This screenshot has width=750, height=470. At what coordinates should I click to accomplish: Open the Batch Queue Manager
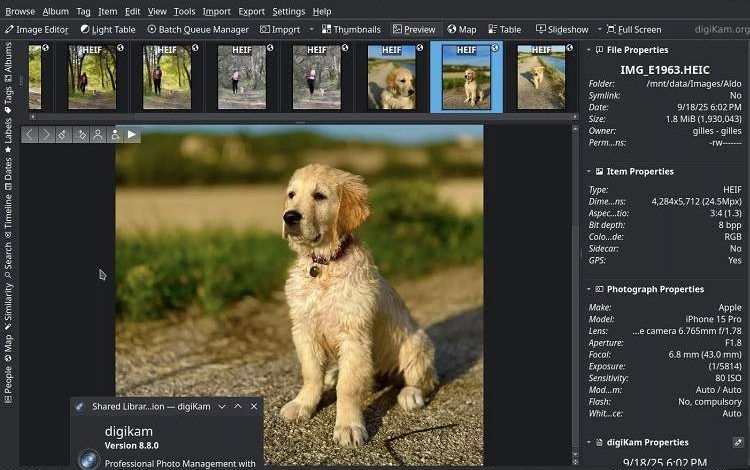pyautogui.click(x=197, y=30)
